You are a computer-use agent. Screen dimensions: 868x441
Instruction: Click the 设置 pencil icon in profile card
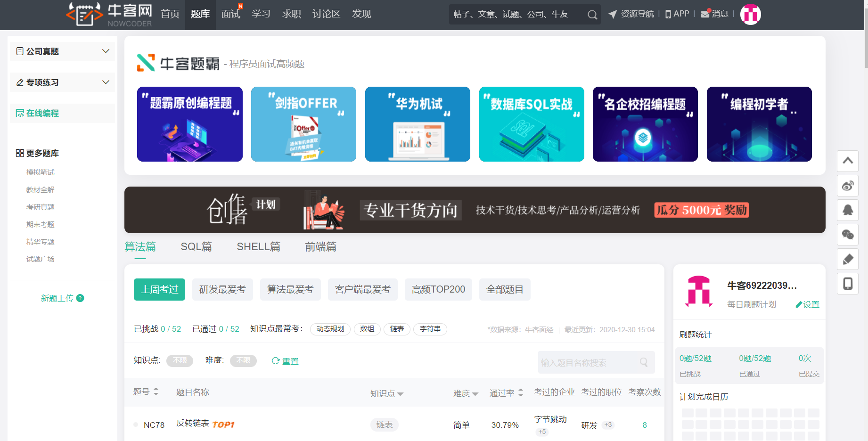799,304
